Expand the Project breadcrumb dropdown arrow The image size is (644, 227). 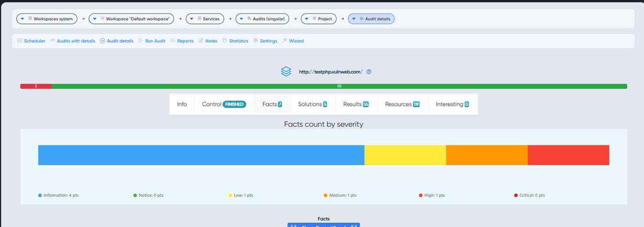(306, 19)
